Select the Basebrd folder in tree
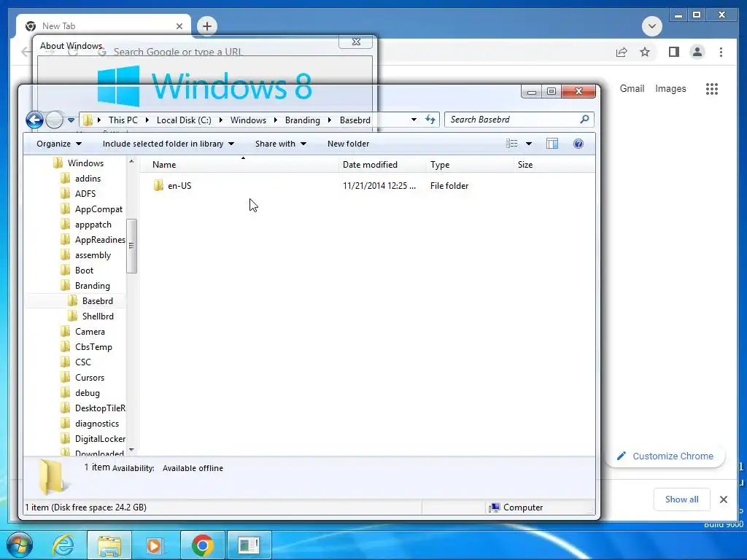This screenshot has width=747, height=560. 98,301
